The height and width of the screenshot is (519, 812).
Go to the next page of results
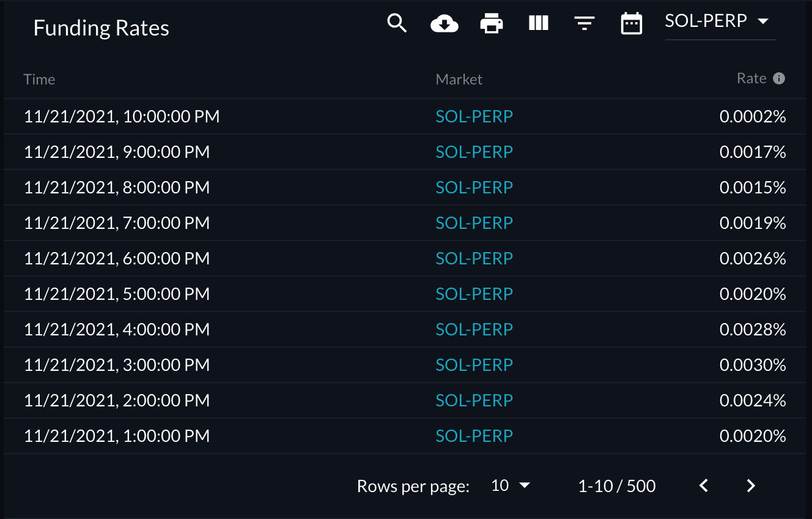pyautogui.click(x=751, y=486)
